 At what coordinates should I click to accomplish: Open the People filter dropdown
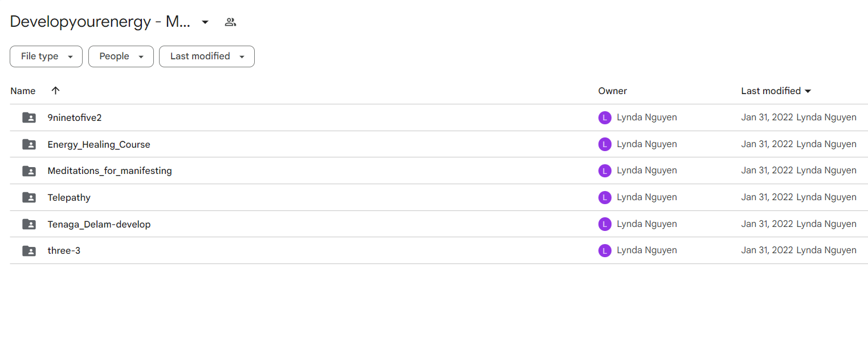coord(121,56)
